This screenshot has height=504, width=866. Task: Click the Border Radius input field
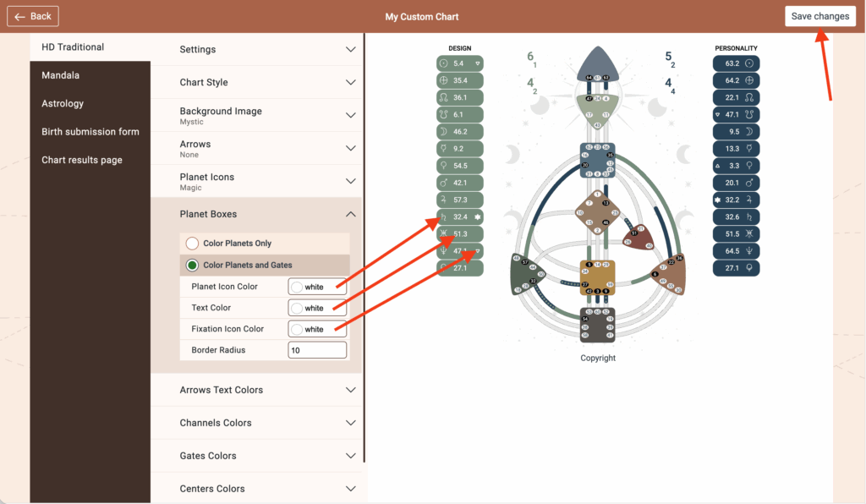[317, 350]
